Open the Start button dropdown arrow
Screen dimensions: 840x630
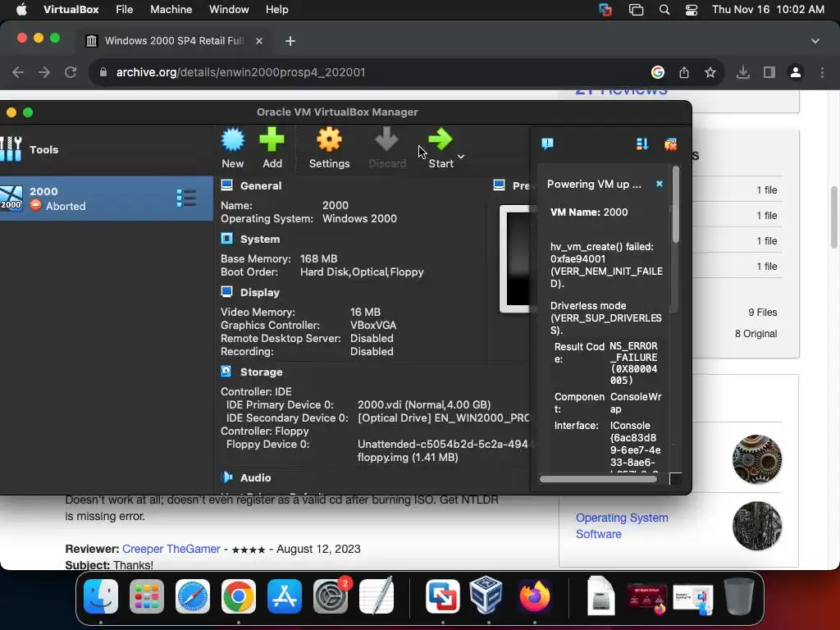pyautogui.click(x=461, y=157)
